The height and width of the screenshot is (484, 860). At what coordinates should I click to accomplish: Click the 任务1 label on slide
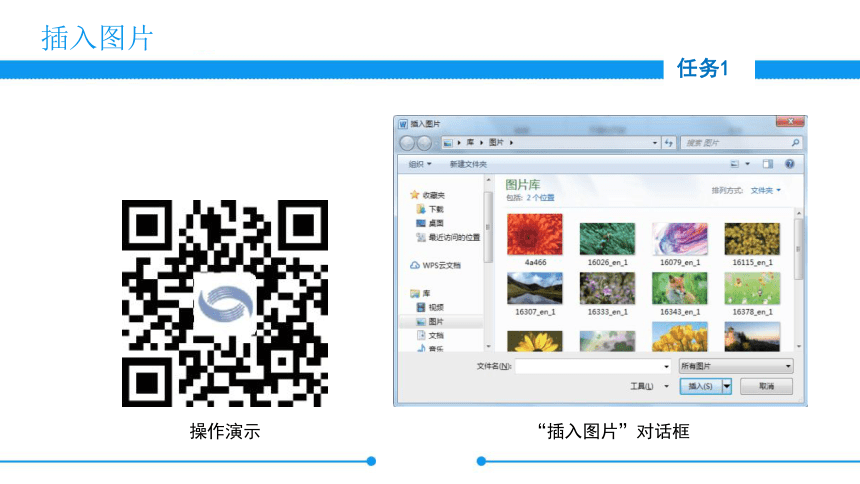coord(703,69)
